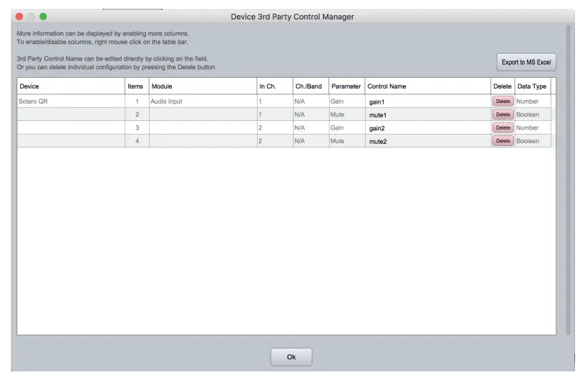Close the window with the red button
Viewport: 588px width, 375px height.
click(x=19, y=17)
